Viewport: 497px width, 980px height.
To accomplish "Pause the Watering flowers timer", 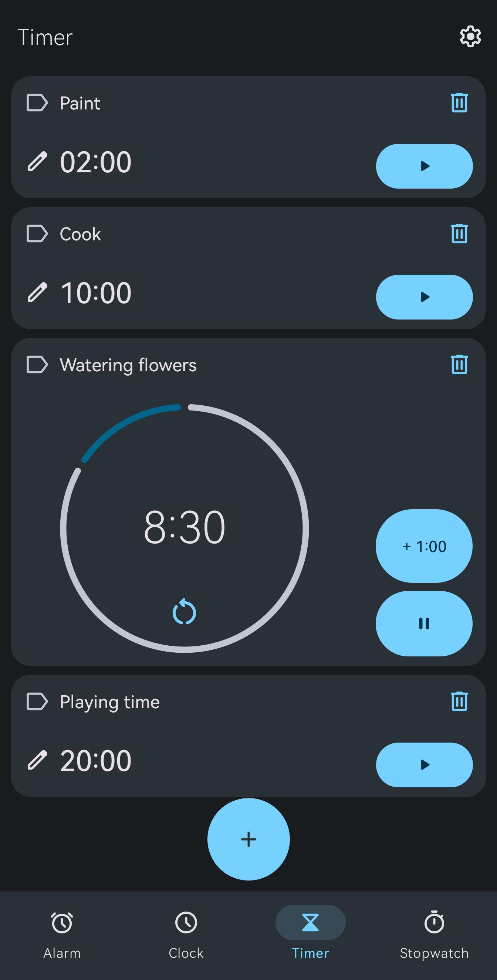I will [424, 624].
